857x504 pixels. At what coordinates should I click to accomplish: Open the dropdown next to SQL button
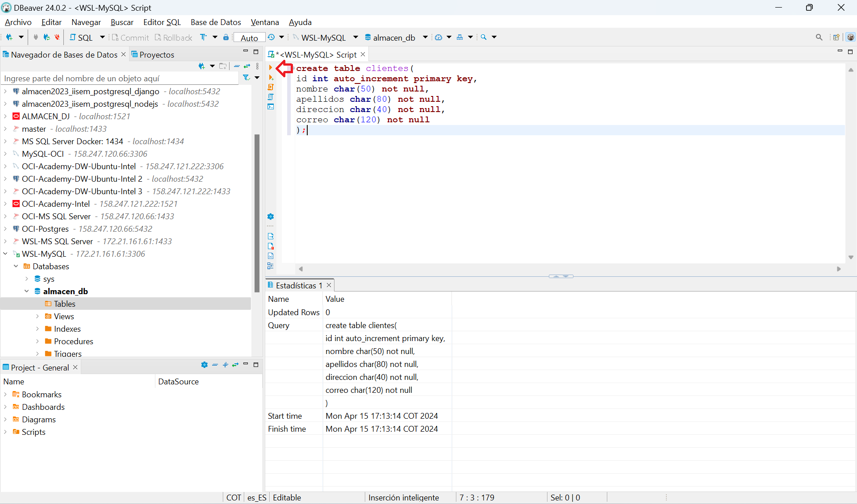(102, 37)
